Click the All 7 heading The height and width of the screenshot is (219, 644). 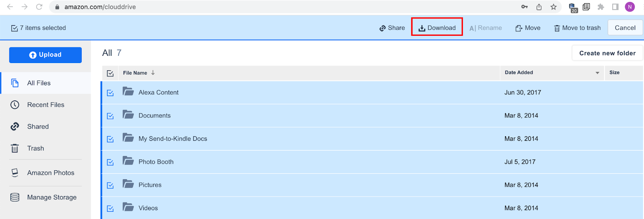112,53
